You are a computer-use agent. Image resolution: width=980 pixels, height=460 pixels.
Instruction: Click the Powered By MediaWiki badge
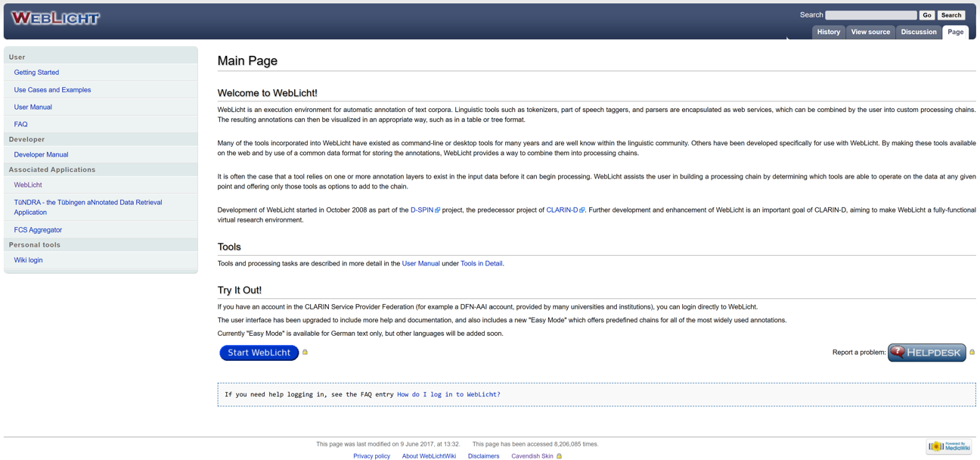coord(947,446)
